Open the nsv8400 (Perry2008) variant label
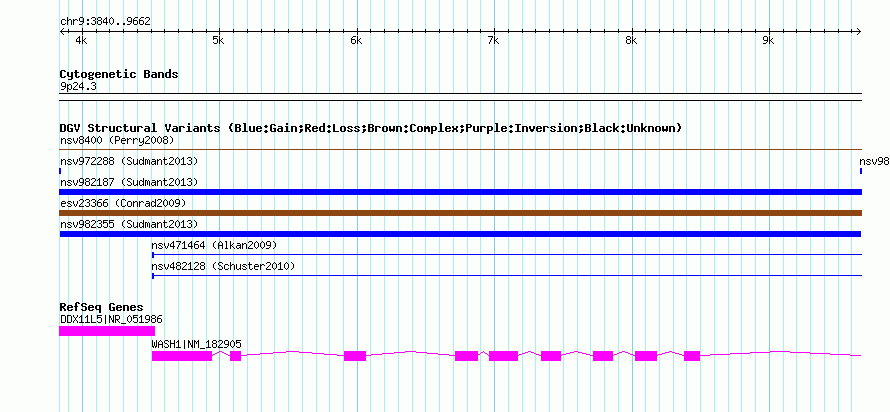The width and height of the screenshot is (890, 412). coord(117,140)
